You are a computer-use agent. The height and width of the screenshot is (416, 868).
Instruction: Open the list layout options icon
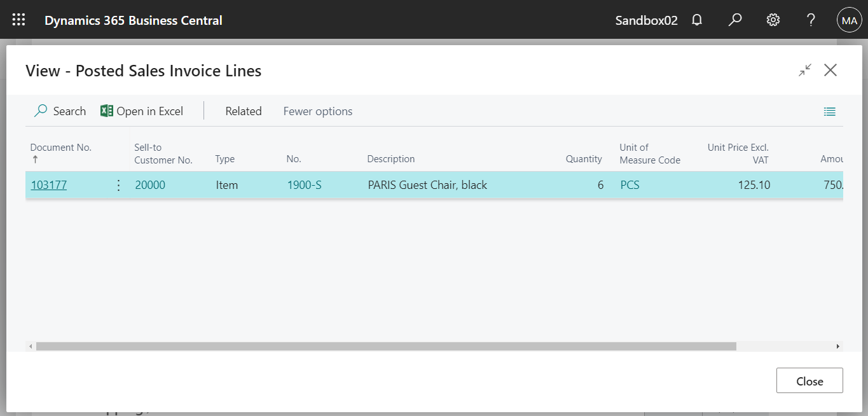point(829,111)
